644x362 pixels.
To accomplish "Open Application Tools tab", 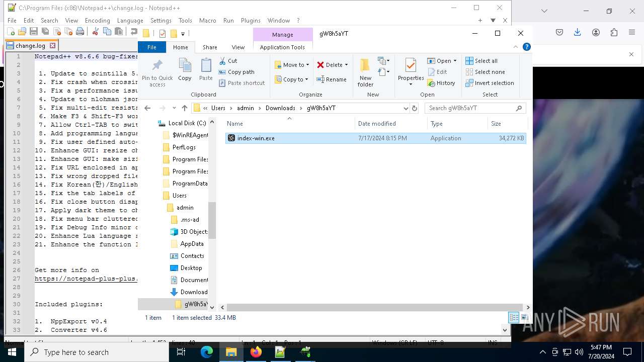I will pos(282,47).
